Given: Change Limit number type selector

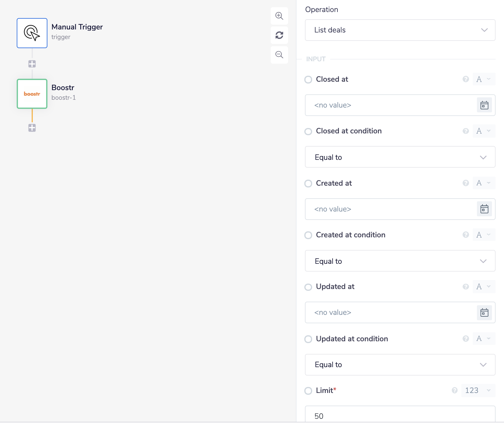Looking at the screenshot, I should coord(478,390).
